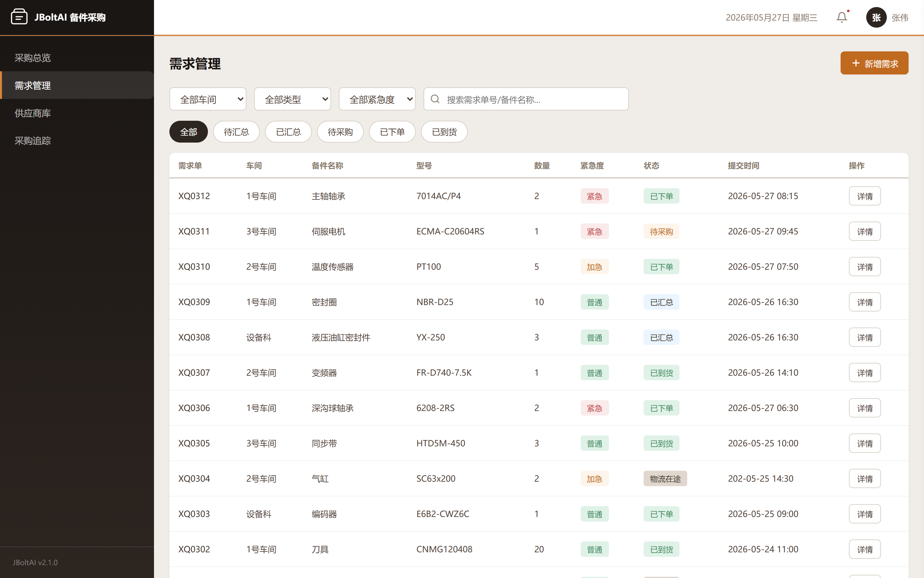Click the 伺服电机 part name

pos(328,231)
